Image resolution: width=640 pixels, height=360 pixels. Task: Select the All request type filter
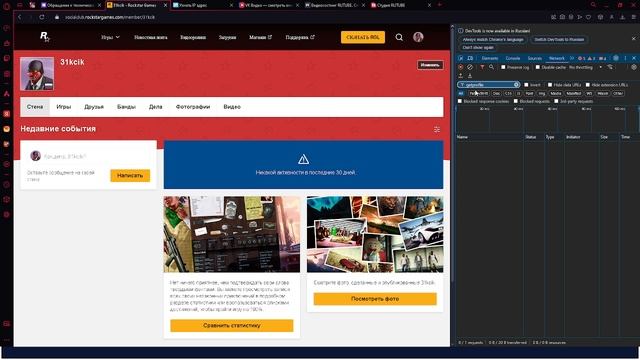pos(461,93)
